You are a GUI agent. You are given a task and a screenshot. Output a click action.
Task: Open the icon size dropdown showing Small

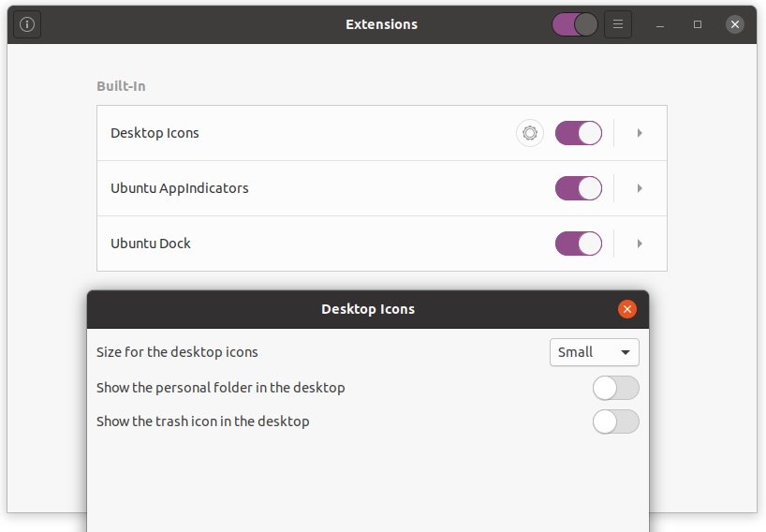[594, 352]
